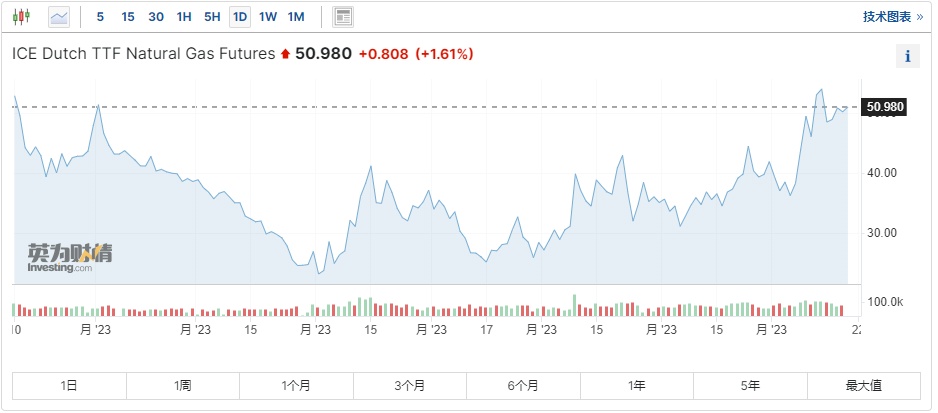
Task: Show the 1日 time range
Action: tap(69, 385)
